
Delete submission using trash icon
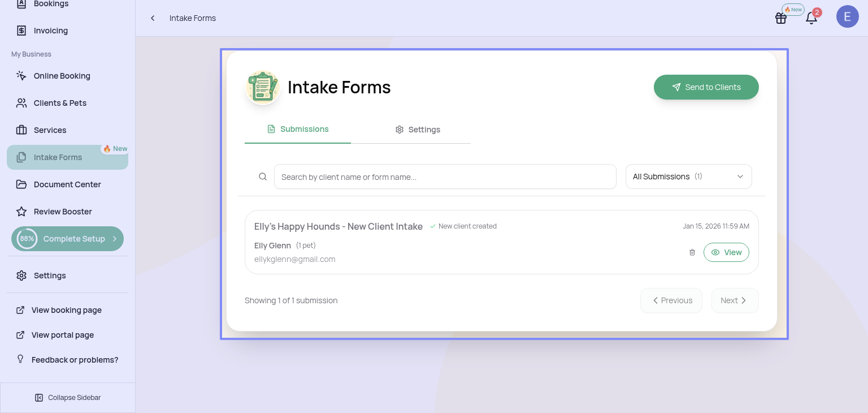692,252
